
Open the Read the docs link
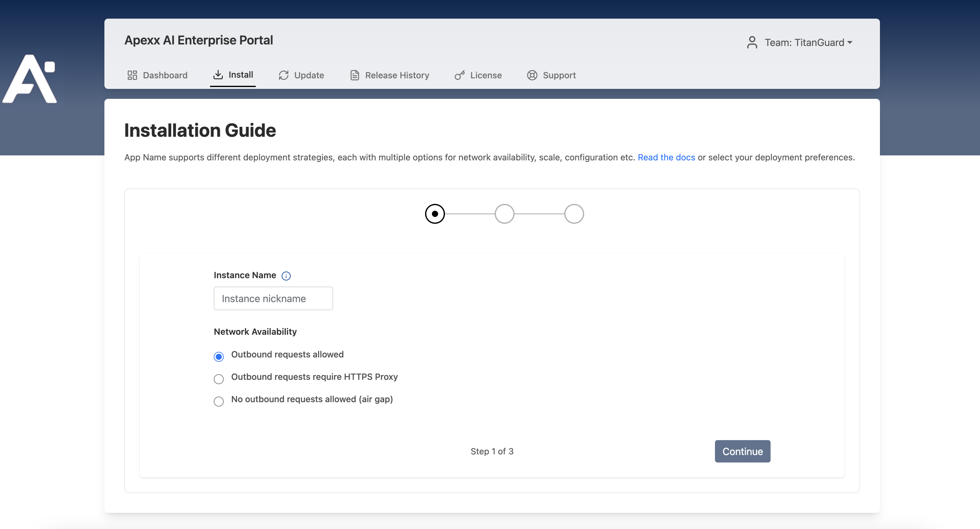666,157
